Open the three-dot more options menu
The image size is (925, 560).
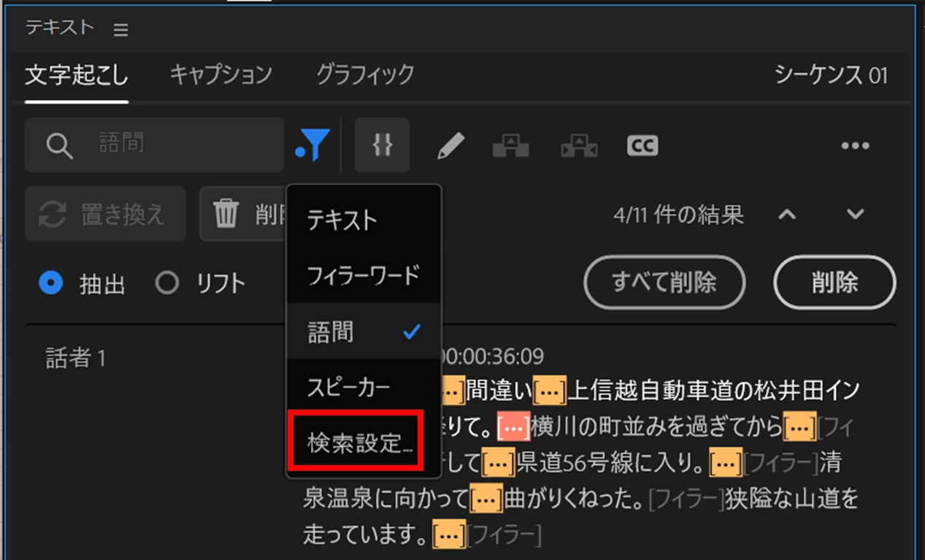[855, 145]
